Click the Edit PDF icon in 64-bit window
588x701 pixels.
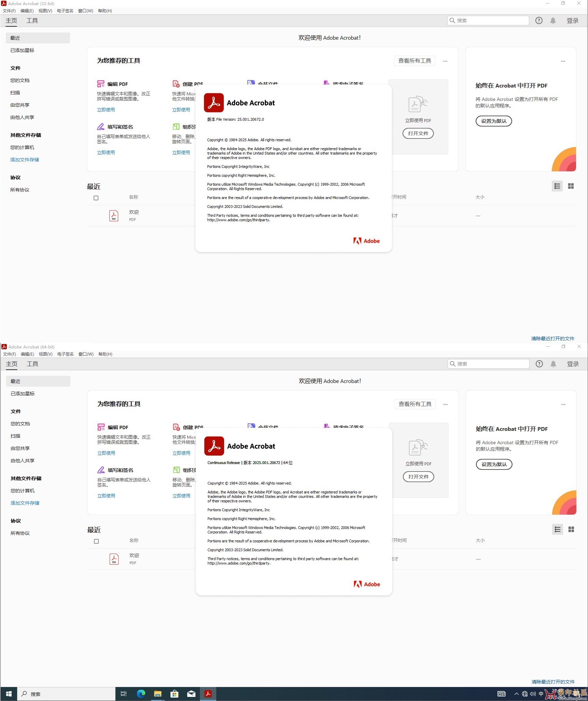click(x=101, y=427)
